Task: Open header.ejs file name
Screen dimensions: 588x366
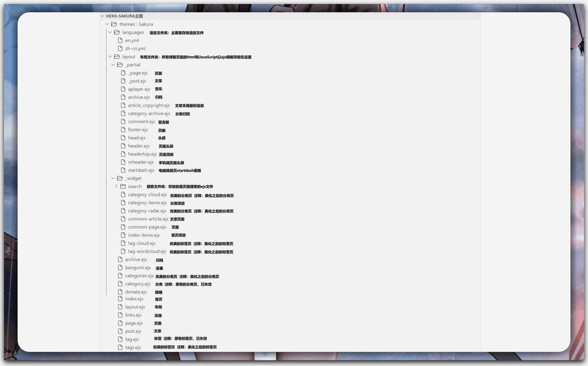Action: (139, 146)
